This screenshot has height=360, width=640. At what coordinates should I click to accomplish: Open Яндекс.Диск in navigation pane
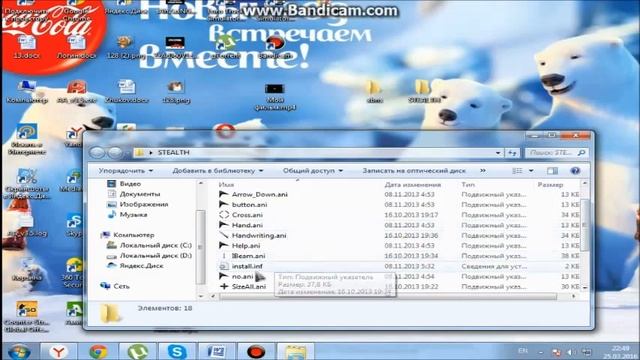pos(141,266)
